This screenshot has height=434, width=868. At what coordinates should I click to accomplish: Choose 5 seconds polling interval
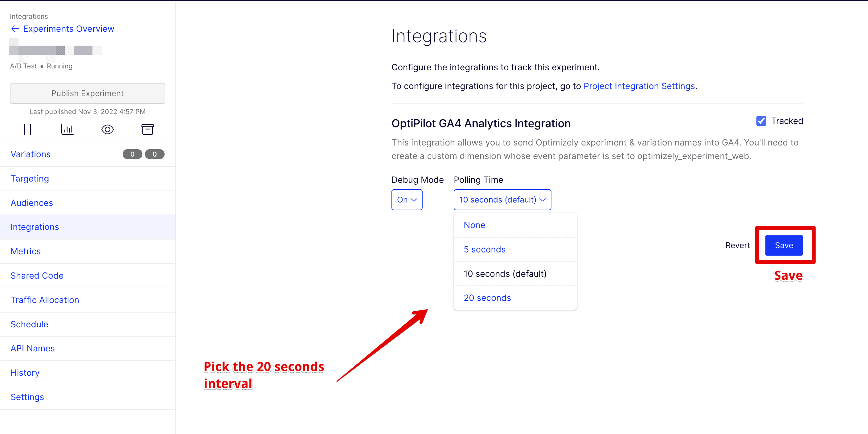[485, 249]
